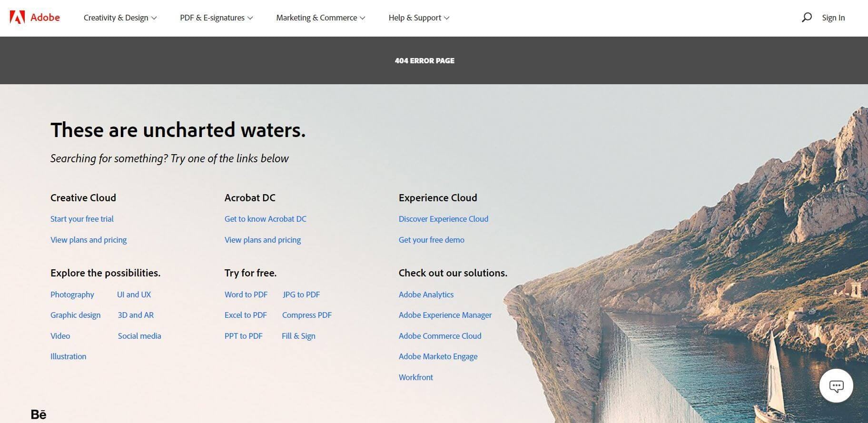The height and width of the screenshot is (423, 868).
Task: Click the Workfront link
Action: click(415, 377)
